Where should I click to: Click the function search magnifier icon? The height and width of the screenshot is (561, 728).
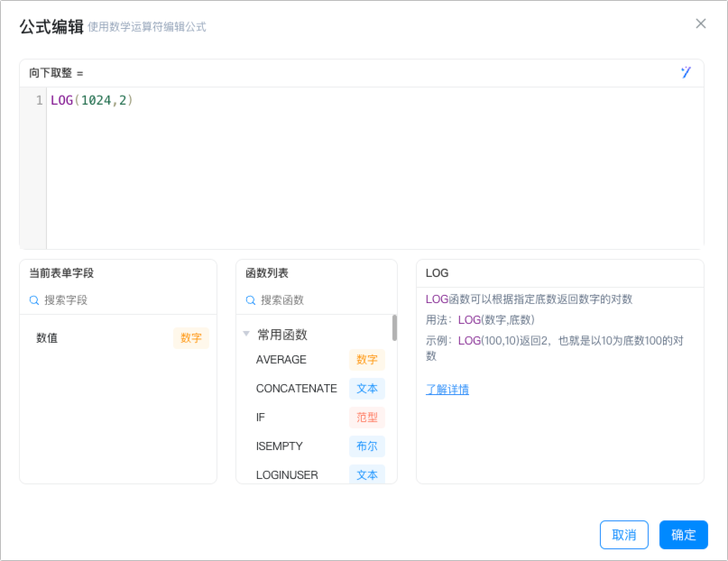click(250, 300)
